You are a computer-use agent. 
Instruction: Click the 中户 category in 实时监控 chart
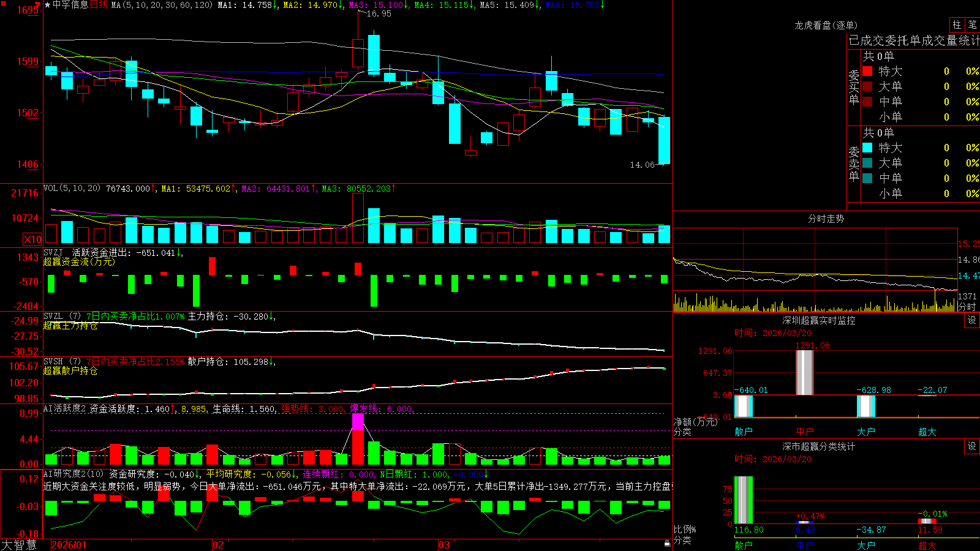tap(805, 432)
